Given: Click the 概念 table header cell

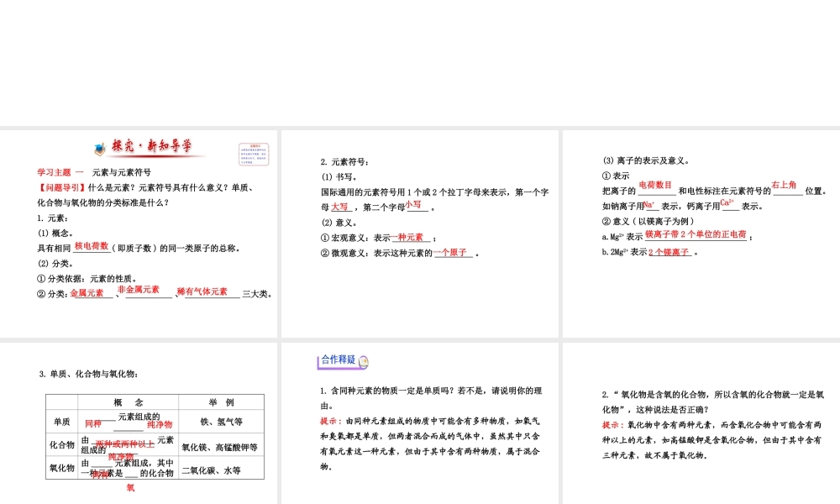Looking at the screenshot, I should point(128,402).
